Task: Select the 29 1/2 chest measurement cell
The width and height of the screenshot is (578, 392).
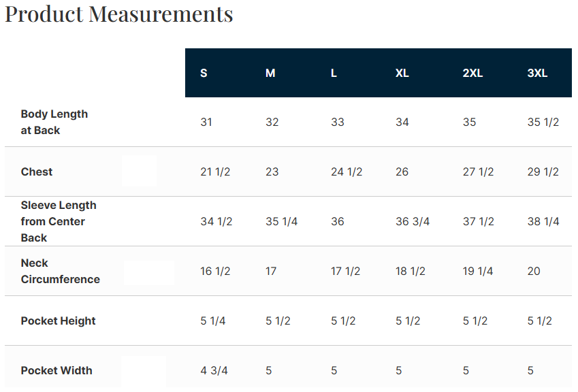Action: (x=543, y=171)
